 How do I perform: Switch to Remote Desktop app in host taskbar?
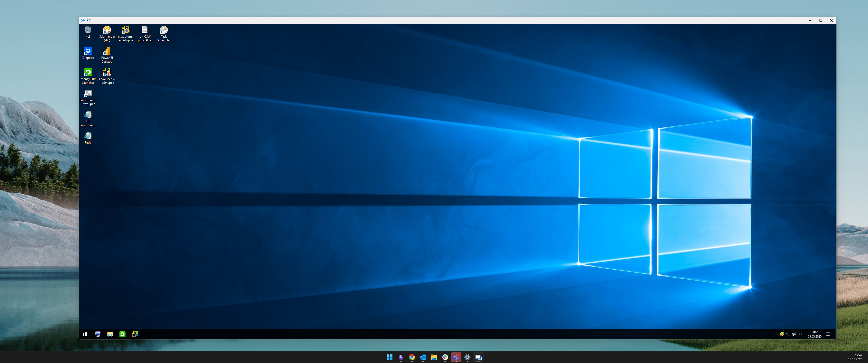tap(479, 357)
